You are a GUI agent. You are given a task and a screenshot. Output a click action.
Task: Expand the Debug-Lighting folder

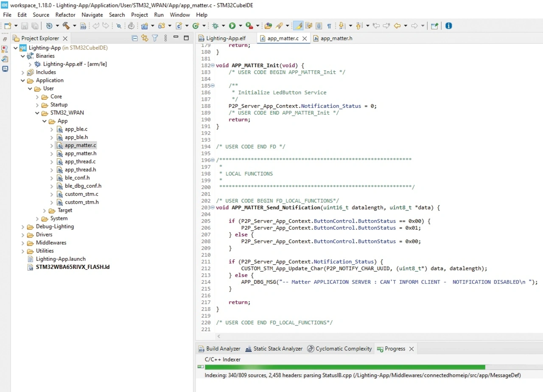(x=23, y=227)
